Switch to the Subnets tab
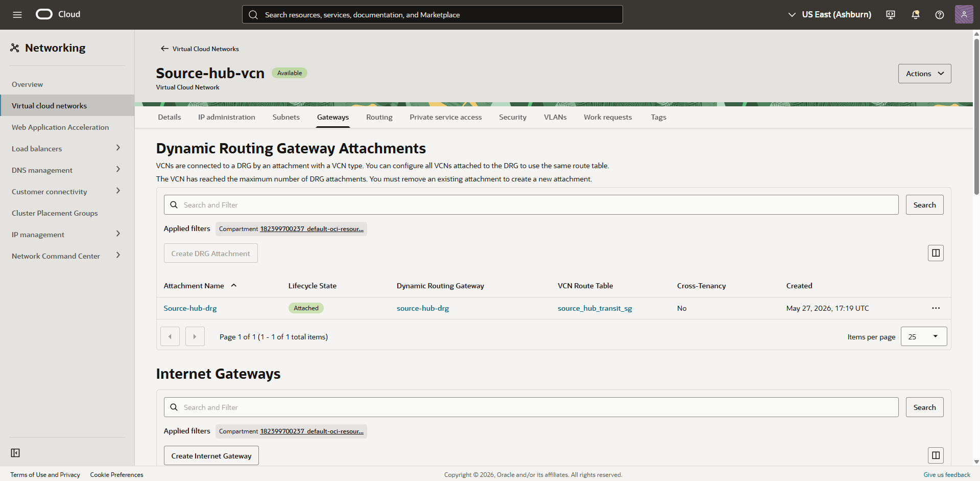Image resolution: width=980 pixels, height=481 pixels. (286, 117)
